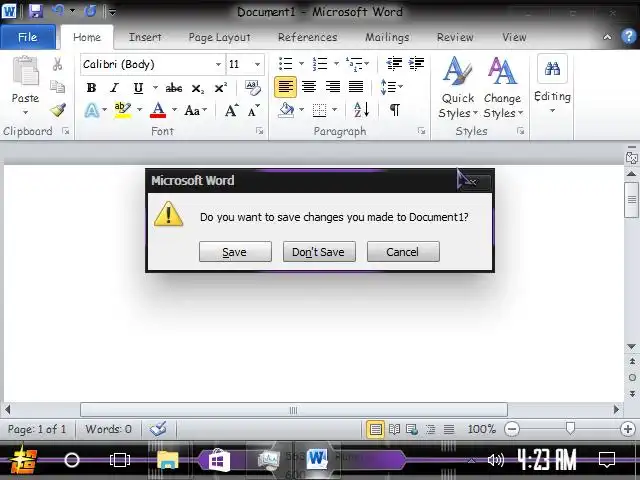Switch to the Page Layout tab
Screen dimensions: 640x480
coord(219,37)
